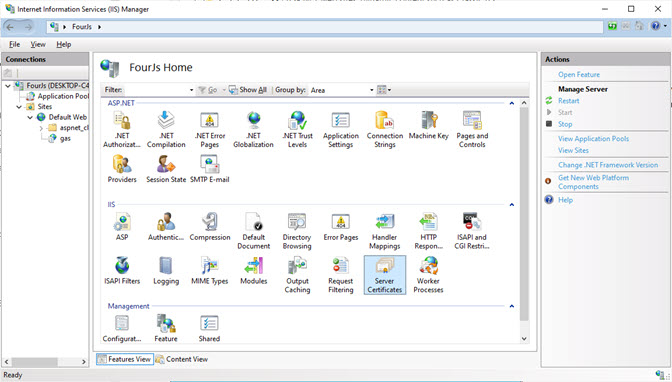
Task: Open the View menu
Action: point(38,44)
